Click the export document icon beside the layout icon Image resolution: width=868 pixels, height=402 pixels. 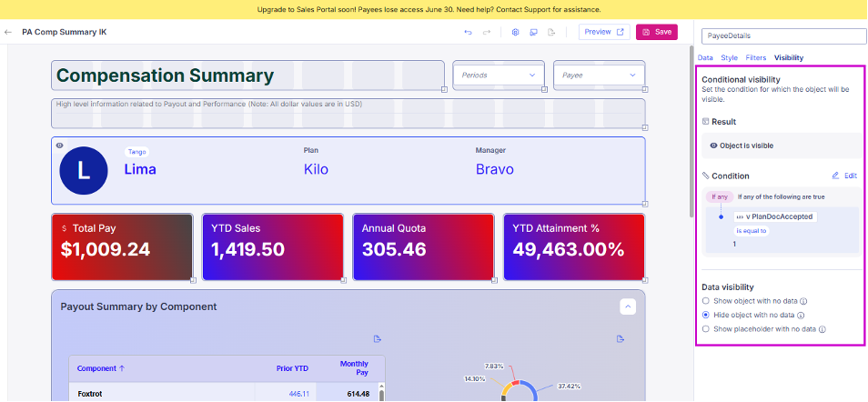[551, 32]
